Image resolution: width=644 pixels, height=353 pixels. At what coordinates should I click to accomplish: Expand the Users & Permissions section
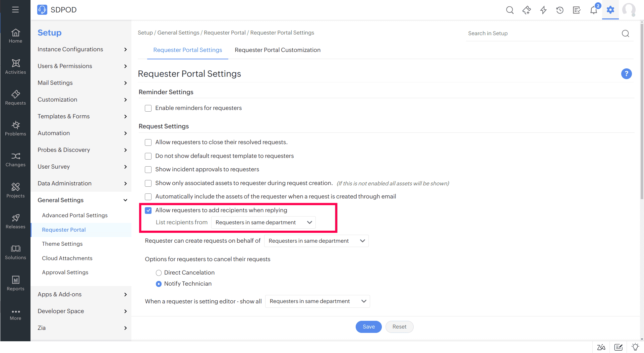click(82, 66)
